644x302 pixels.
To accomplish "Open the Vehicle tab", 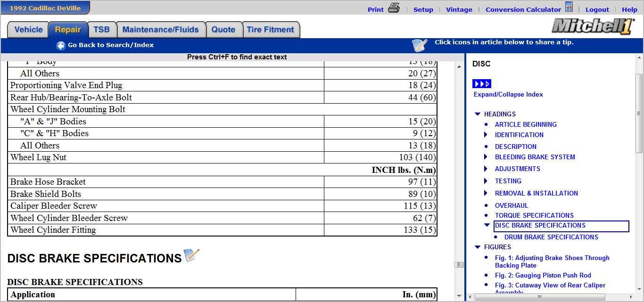I will point(28,30).
